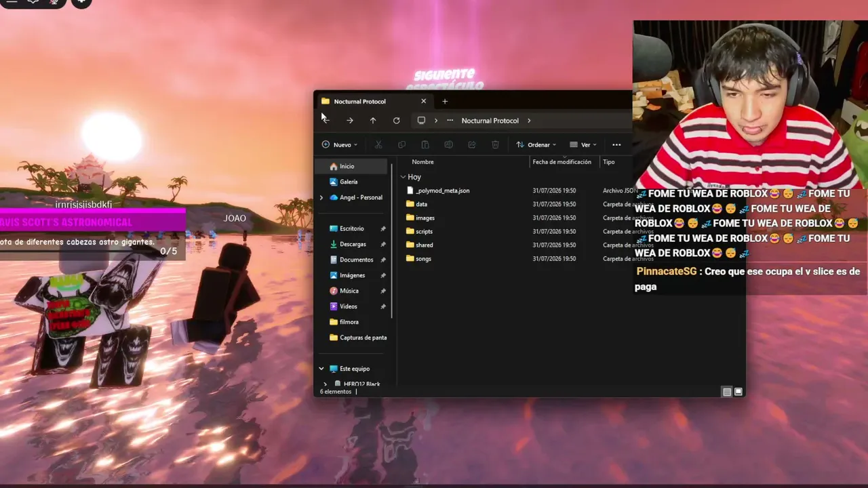This screenshot has height=488, width=868.
Task: Open Capturas de pantalla folder in navigation pane
Action: pyautogui.click(x=357, y=338)
